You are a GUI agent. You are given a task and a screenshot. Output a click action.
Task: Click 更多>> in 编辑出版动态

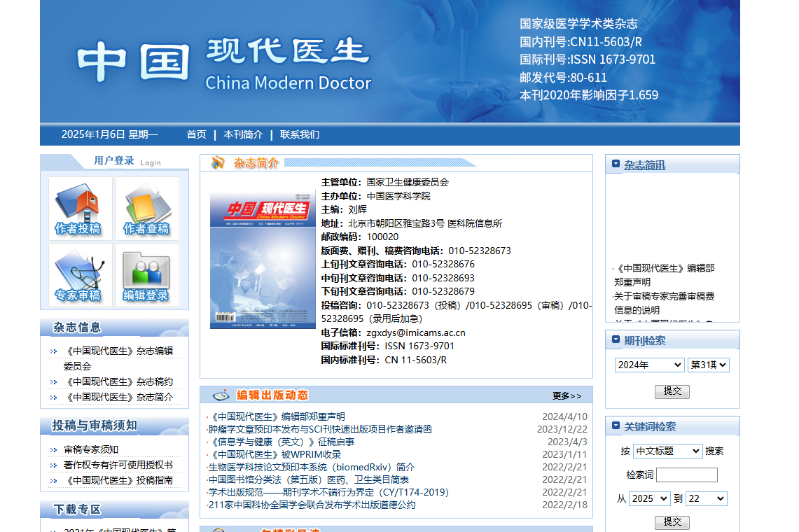pos(567,396)
